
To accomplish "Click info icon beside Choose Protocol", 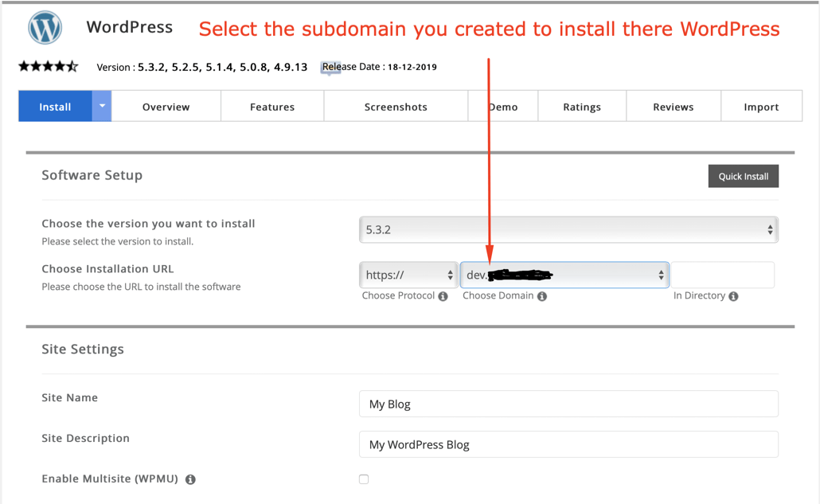I will point(443,296).
